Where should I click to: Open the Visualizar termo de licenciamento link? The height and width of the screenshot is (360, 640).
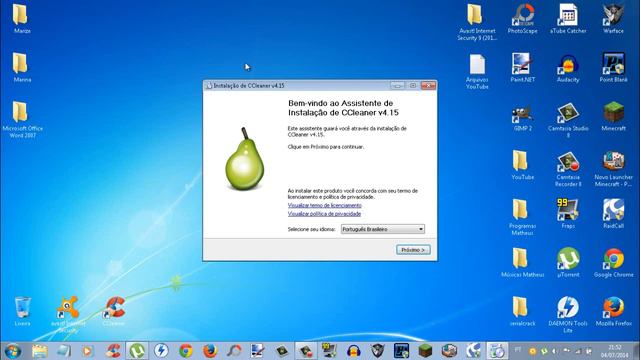point(324,205)
